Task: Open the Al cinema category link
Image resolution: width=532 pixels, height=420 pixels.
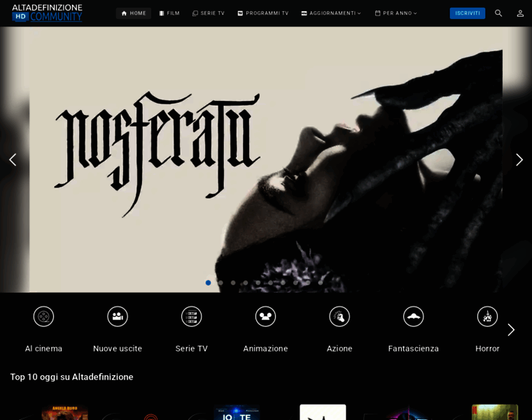Action: point(43,349)
